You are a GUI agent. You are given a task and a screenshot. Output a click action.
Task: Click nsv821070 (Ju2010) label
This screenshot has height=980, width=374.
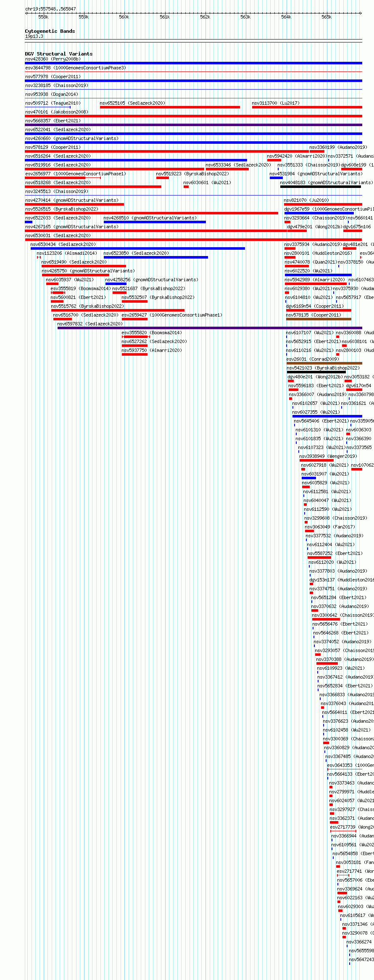[x=307, y=201]
